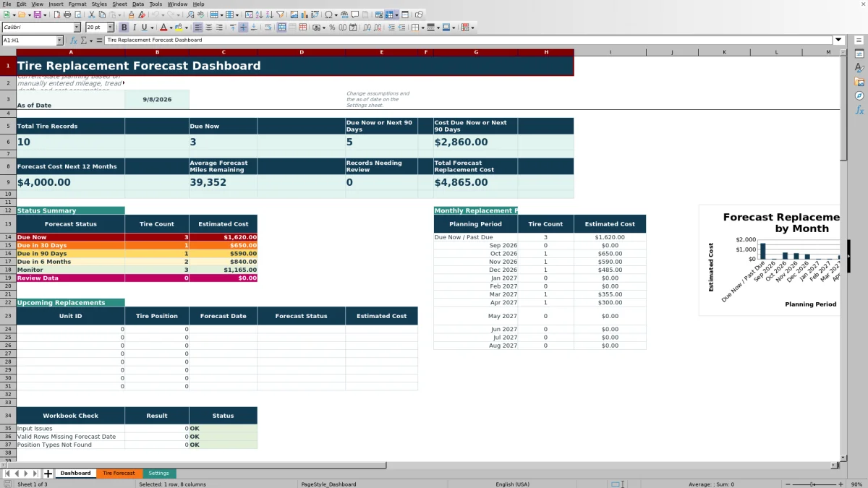Open sidebar Navigator compass icon
This screenshot has height=488, width=868.
[859, 95]
